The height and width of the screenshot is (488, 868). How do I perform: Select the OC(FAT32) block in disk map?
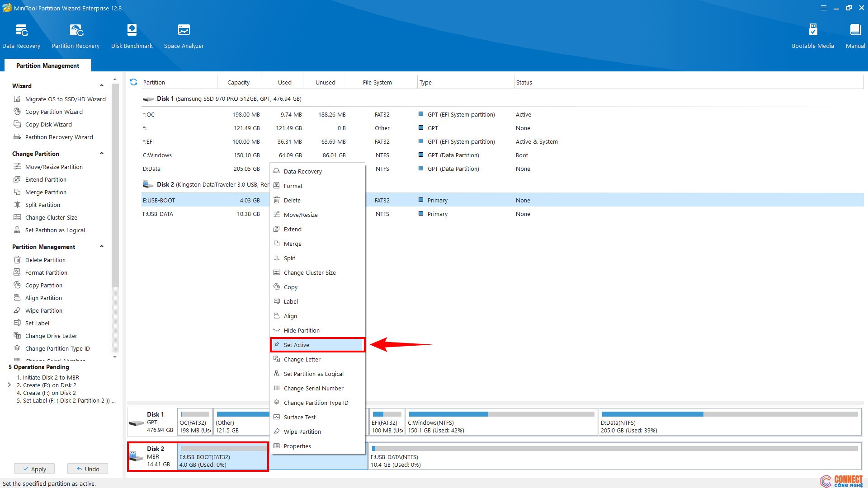tap(195, 422)
